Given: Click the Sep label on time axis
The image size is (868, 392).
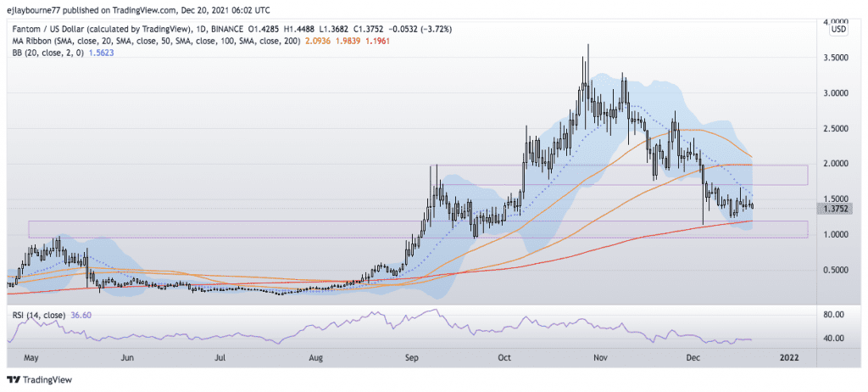Looking at the screenshot, I should pos(410,358).
